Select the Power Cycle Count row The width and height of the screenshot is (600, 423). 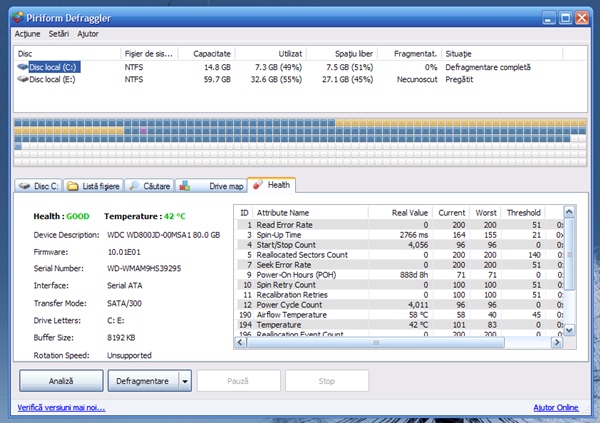(x=399, y=305)
